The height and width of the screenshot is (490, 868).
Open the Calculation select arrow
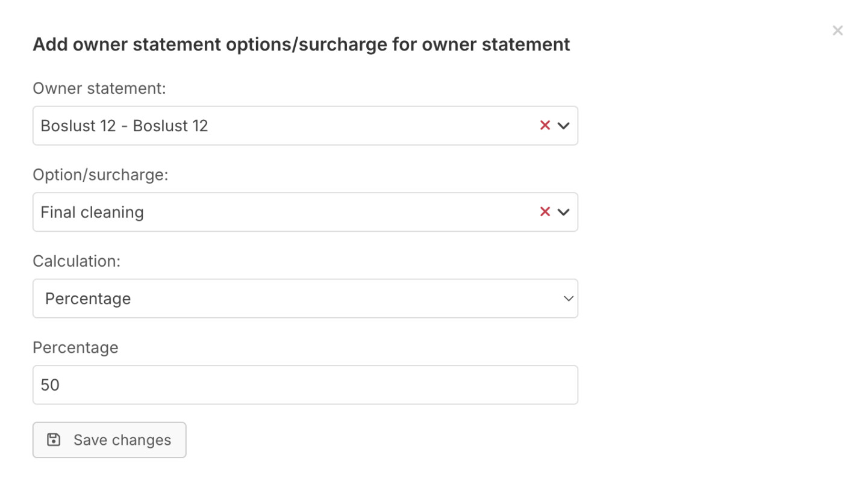coord(568,298)
